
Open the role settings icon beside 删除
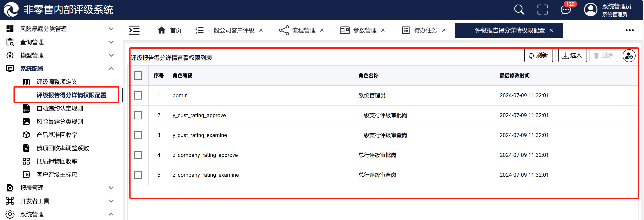pyautogui.click(x=629, y=56)
